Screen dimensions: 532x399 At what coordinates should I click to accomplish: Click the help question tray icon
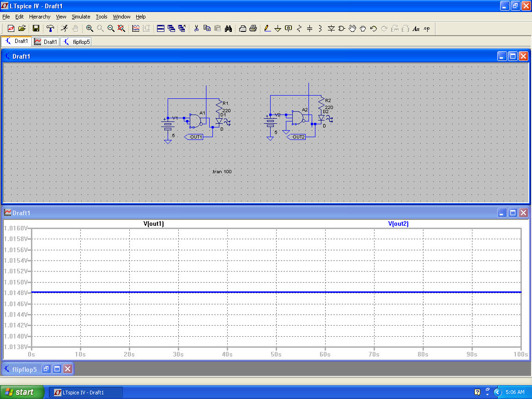click(x=477, y=392)
